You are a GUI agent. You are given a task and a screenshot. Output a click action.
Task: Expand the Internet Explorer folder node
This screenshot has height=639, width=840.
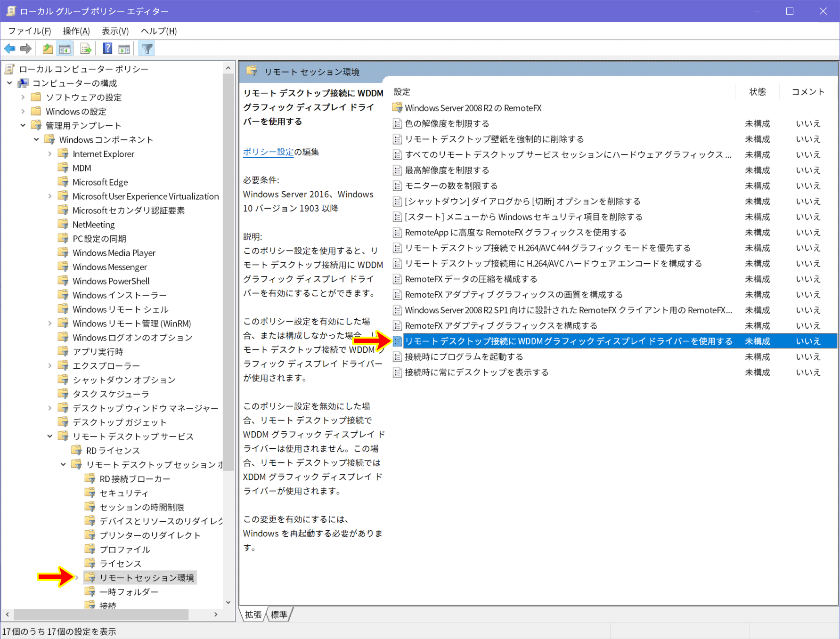pos(50,154)
